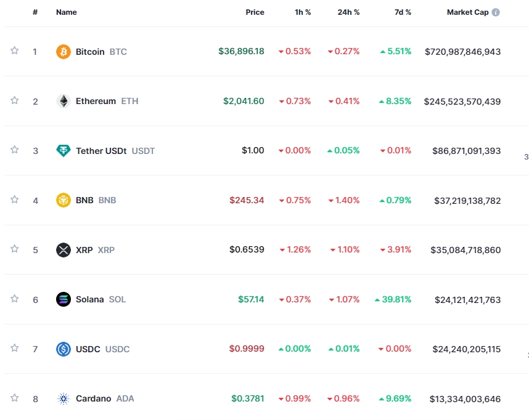Sort by the 1h % column header
529x420 pixels.
(303, 12)
